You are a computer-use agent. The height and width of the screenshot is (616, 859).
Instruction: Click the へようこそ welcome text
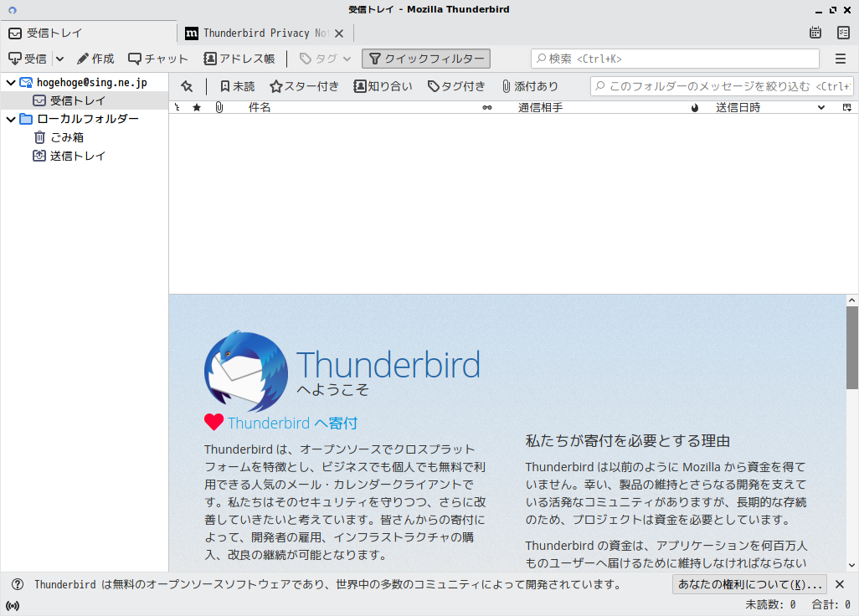pos(333,390)
